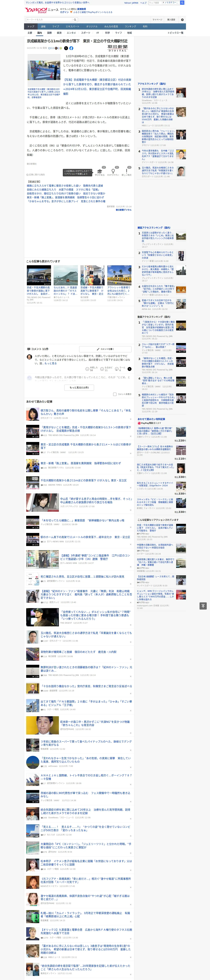
Task: Share the first comment via X icon
Action: pyautogui.click(x=130, y=369)
